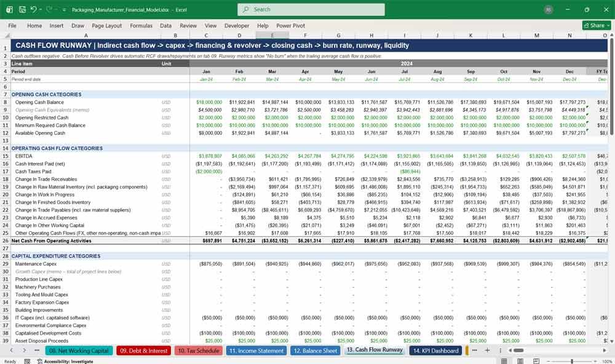This screenshot has width=615, height=364.
Task: Open the File menu
Action: click(12, 25)
